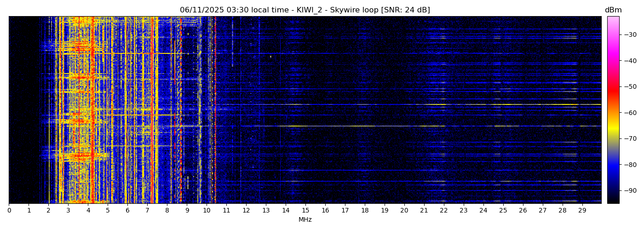Click the -70 colorbar tick label
The height and width of the screenshot is (230, 644).
point(629,138)
